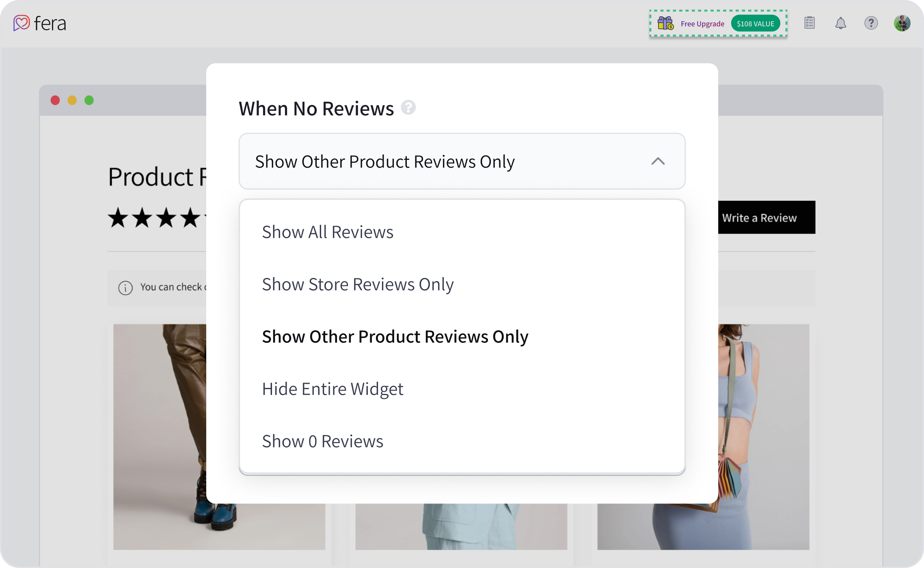Click the gift box upgrade icon
Image resolution: width=924 pixels, height=568 pixels.
pos(665,23)
